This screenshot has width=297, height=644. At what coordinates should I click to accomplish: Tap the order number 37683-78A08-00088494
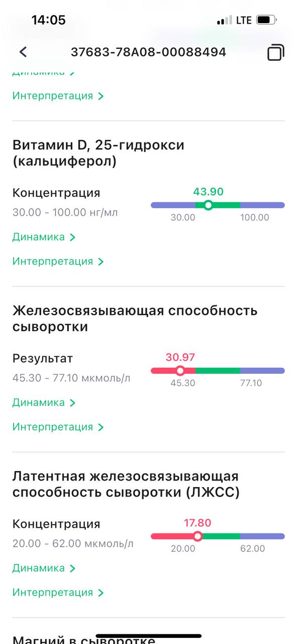(148, 52)
